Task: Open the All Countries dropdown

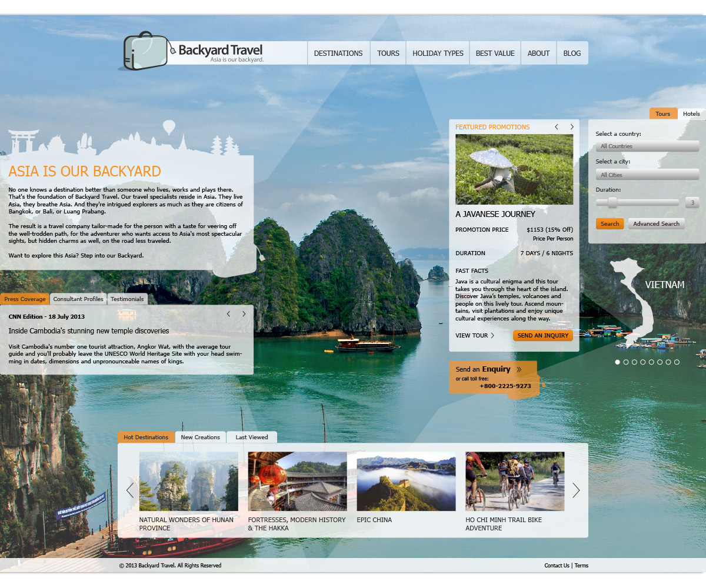Action: (647, 146)
